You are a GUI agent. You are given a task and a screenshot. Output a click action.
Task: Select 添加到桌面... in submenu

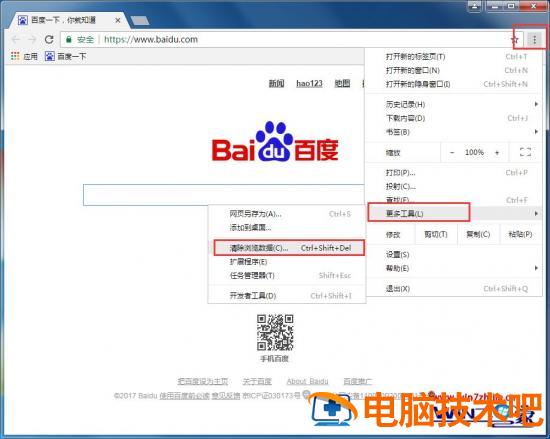click(287, 228)
